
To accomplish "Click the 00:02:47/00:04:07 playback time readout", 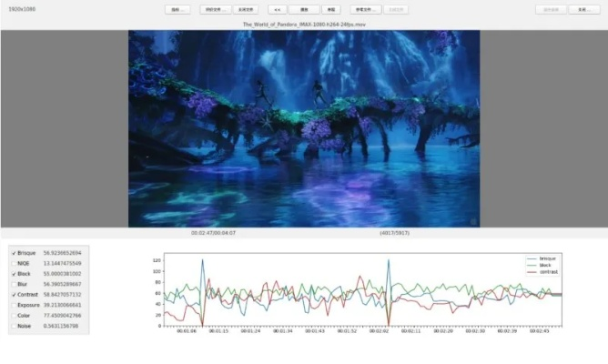I will click(213, 233).
